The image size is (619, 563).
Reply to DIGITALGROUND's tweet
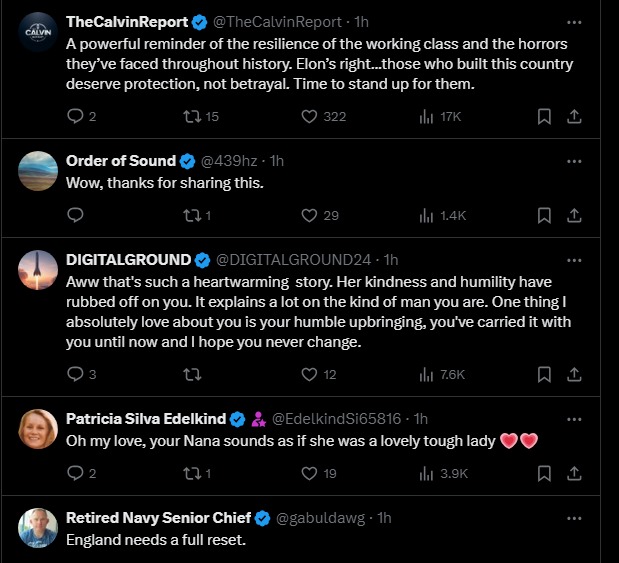tap(75, 374)
